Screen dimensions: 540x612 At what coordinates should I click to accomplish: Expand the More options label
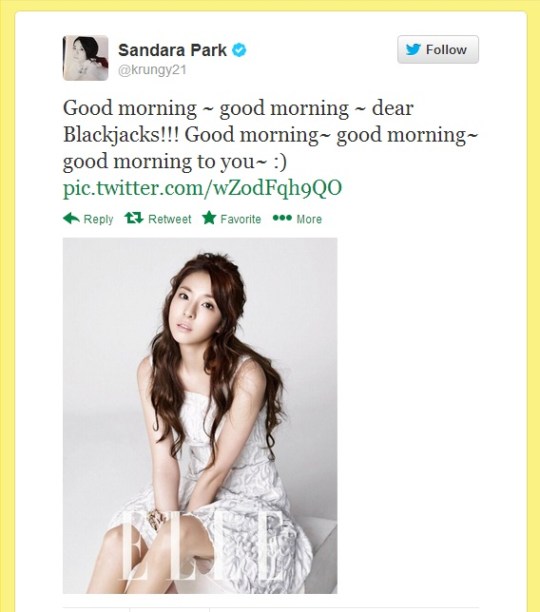[309, 219]
